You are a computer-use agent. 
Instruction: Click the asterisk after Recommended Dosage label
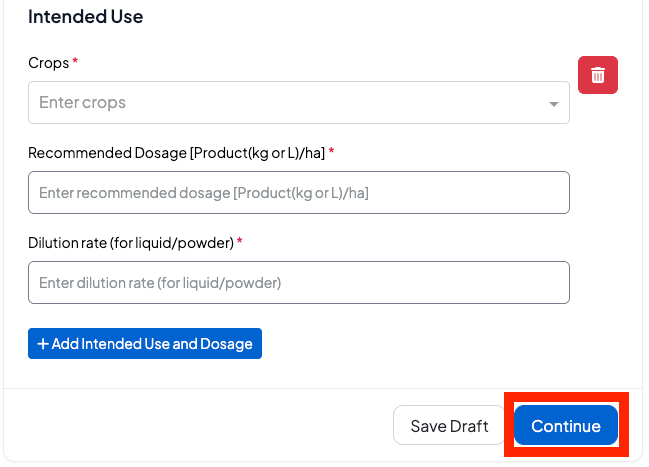coord(331,152)
